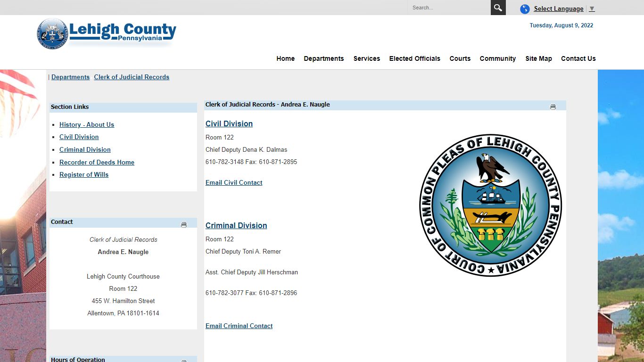Navigate to the Courts menu
This screenshot has width=644, height=362.
click(460, 58)
